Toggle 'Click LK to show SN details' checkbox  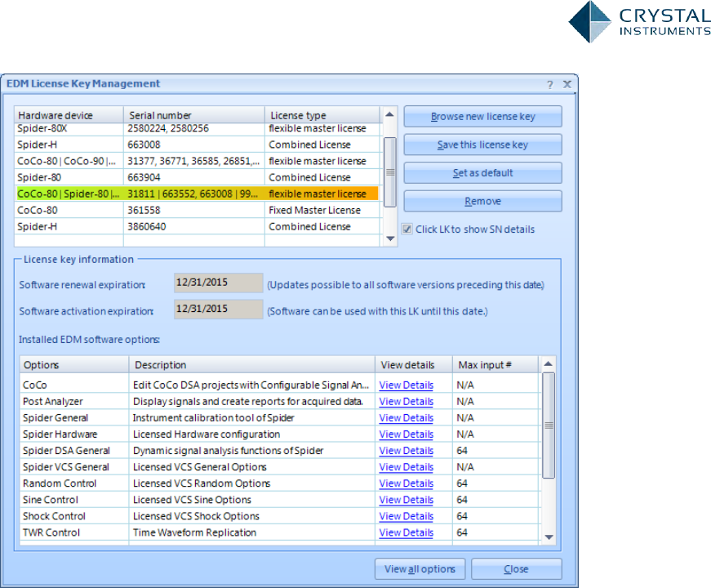[x=408, y=229]
